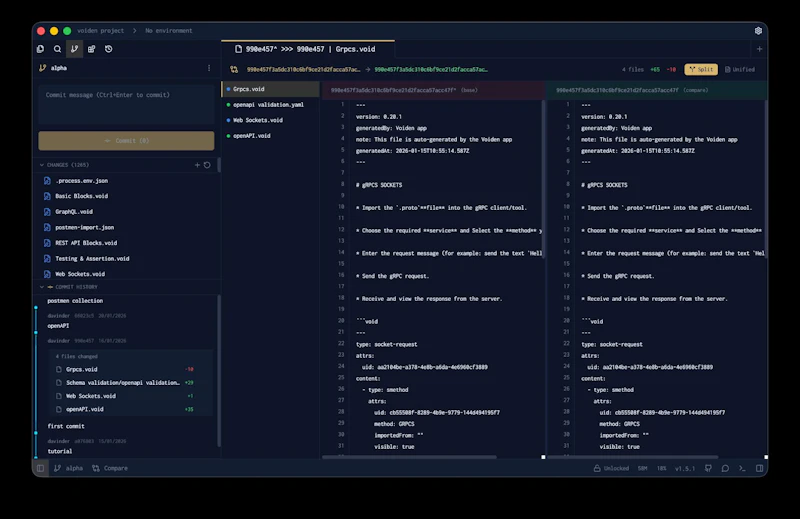Viewport: 800px width, 519px height.
Task: Open Basic Blocks.void in changes list
Action: (82, 196)
